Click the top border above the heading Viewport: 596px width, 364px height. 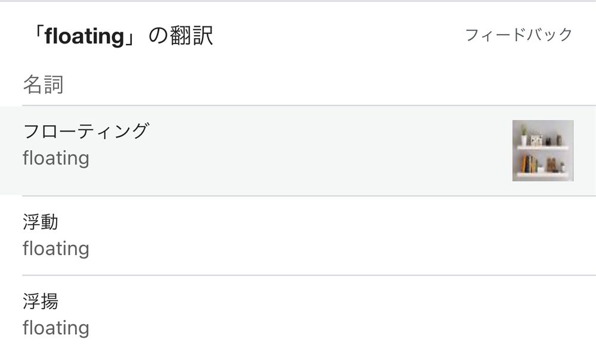298,1
